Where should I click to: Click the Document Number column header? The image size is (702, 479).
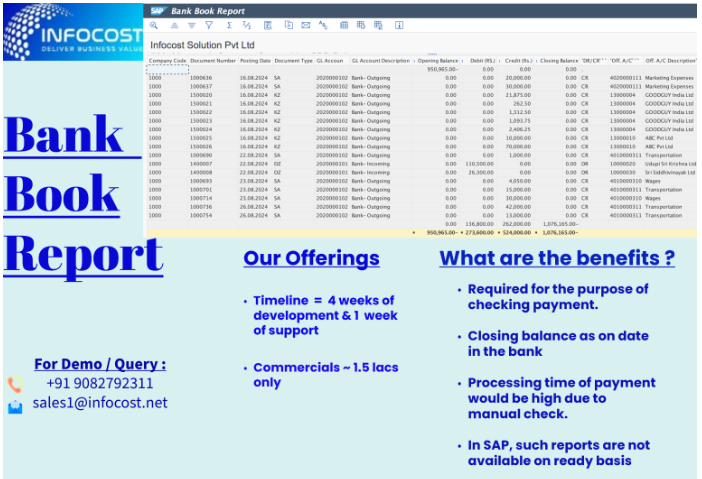click(x=213, y=60)
